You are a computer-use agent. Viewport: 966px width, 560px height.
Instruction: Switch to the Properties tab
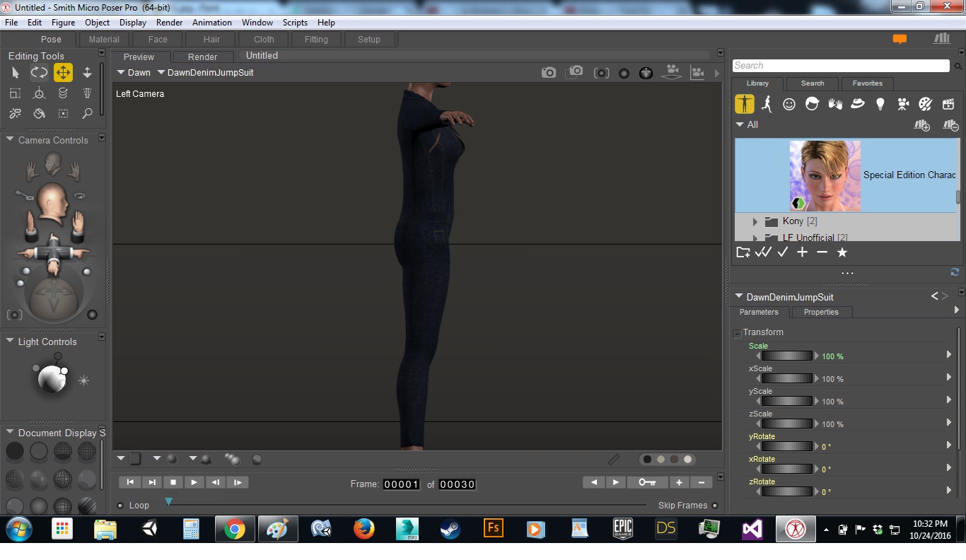pos(820,312)
